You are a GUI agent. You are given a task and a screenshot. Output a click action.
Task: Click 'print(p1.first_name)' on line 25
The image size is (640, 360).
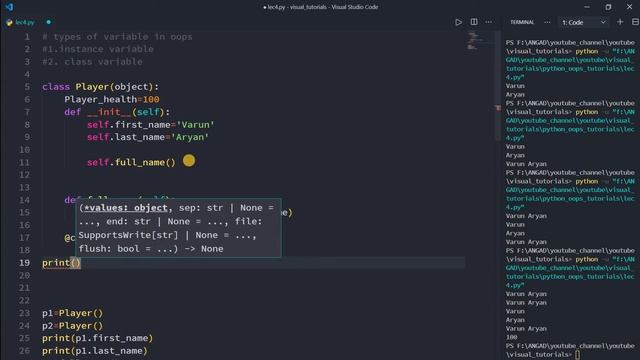98,338
